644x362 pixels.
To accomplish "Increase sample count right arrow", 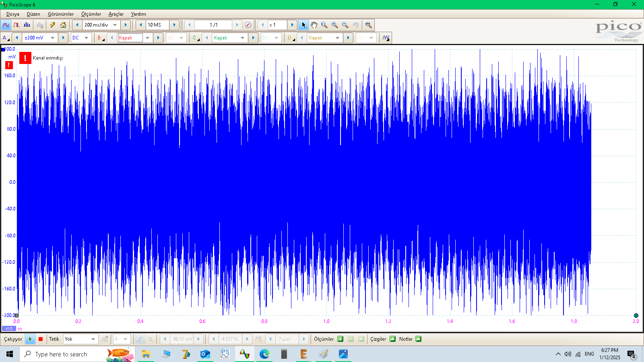I will 174,25.
